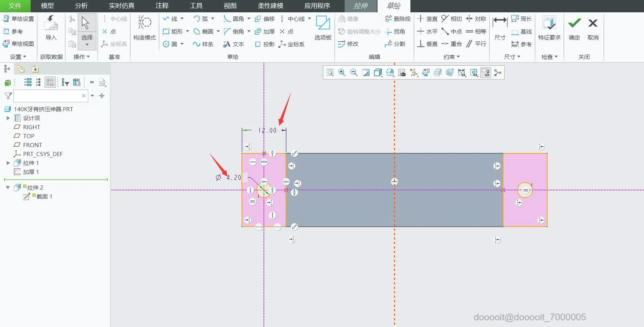Image resolution: width=644 pixels, height=327 pixels.
Task: Toggle dimension display filter with eye icon
Action: 462,72
